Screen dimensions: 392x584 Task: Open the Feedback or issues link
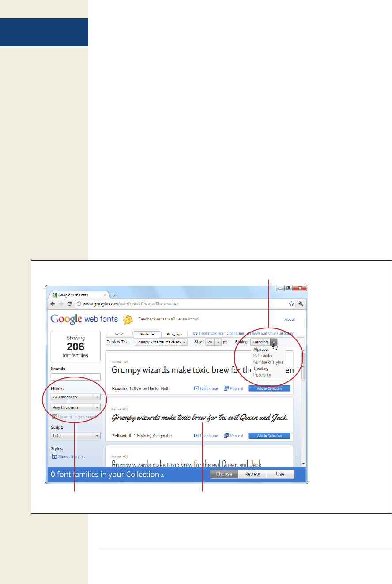click(168, 319)
